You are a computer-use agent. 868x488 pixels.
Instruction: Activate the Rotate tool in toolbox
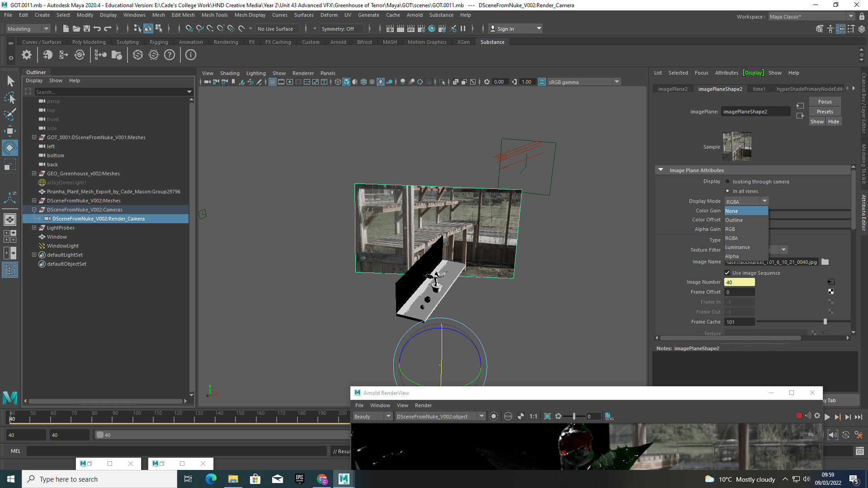click(10, 148)
